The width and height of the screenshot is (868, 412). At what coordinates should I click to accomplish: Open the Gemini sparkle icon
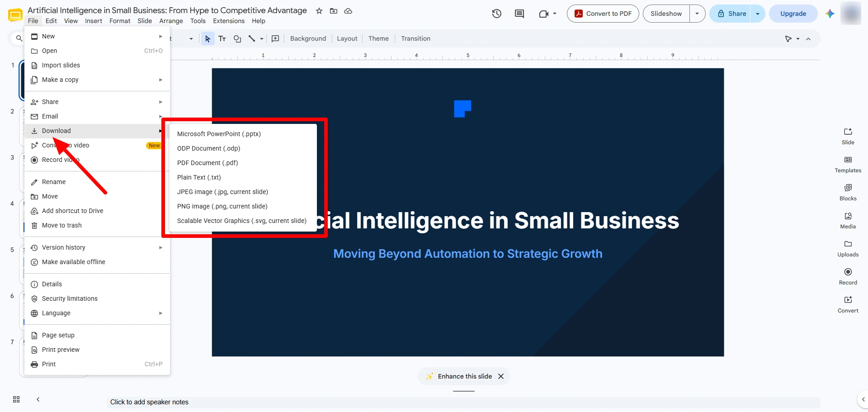[830, 14]
